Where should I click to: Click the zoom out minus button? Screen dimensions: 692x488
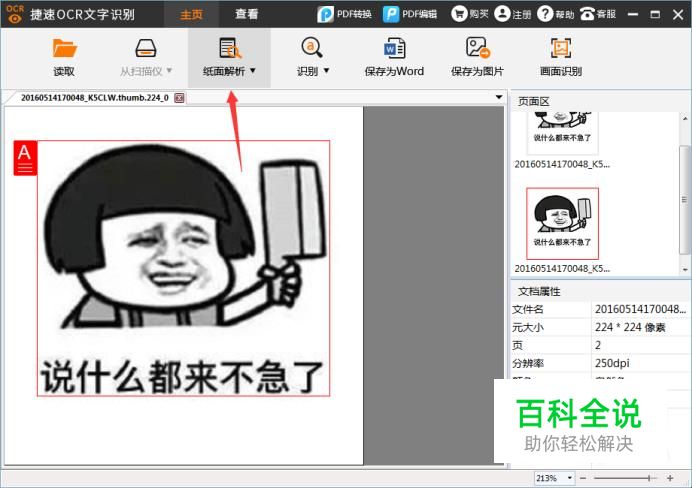(x=583, y=478)
